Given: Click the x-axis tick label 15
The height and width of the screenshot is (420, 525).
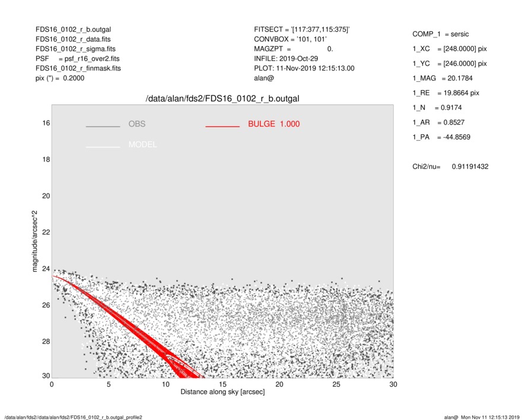Looking at the screenshot, I should [222, 384].
